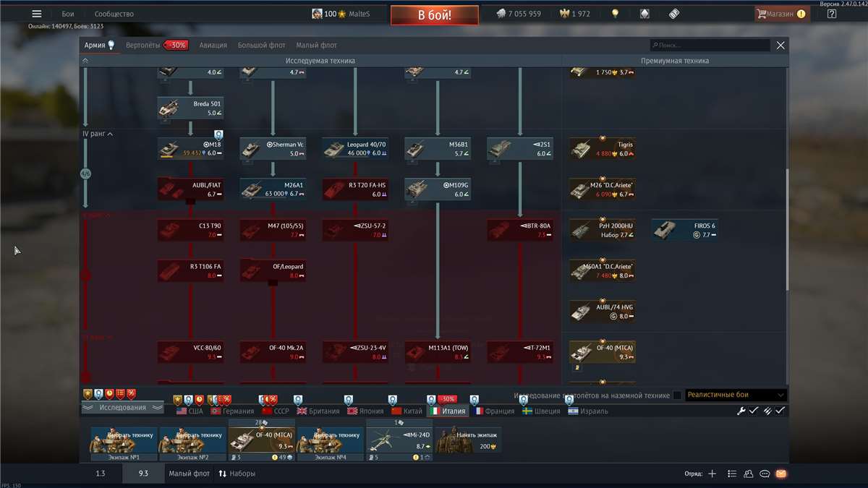The height and width of the screenshot is (488, 868).
Task: Toggle the rightmost checkmark above crew slots
Action: [780, 411]
